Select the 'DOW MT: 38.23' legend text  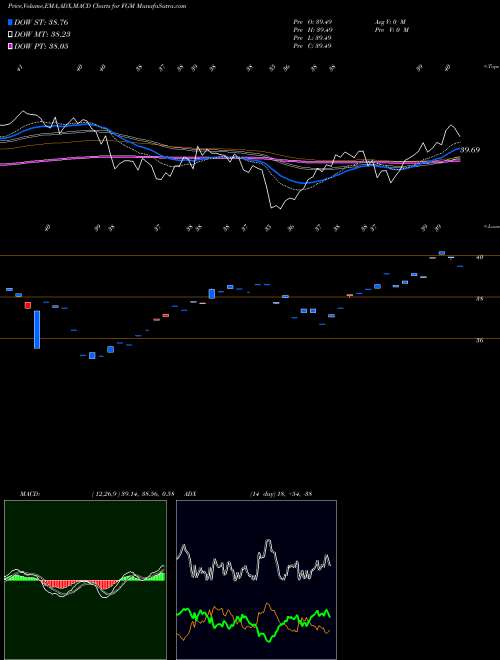(42, 35)
